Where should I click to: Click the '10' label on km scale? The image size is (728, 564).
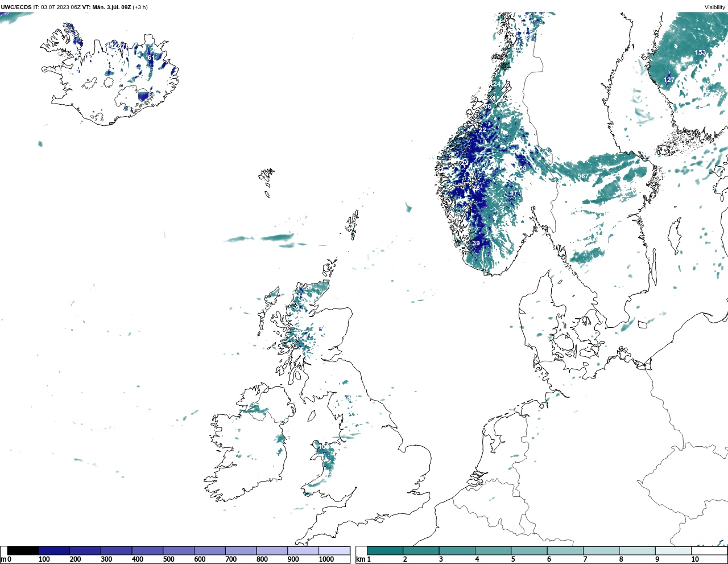pyautogui.click(x=695, y=559)
